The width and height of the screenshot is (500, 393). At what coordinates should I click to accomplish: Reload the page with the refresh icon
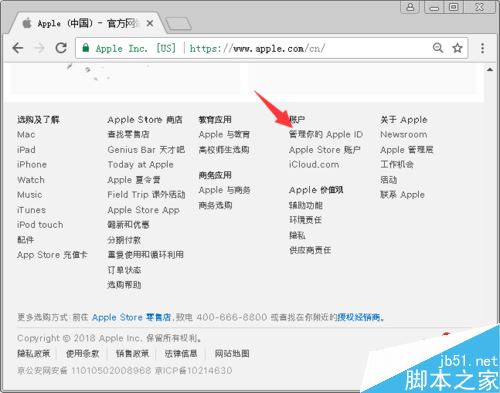click(x=61, y=48)
